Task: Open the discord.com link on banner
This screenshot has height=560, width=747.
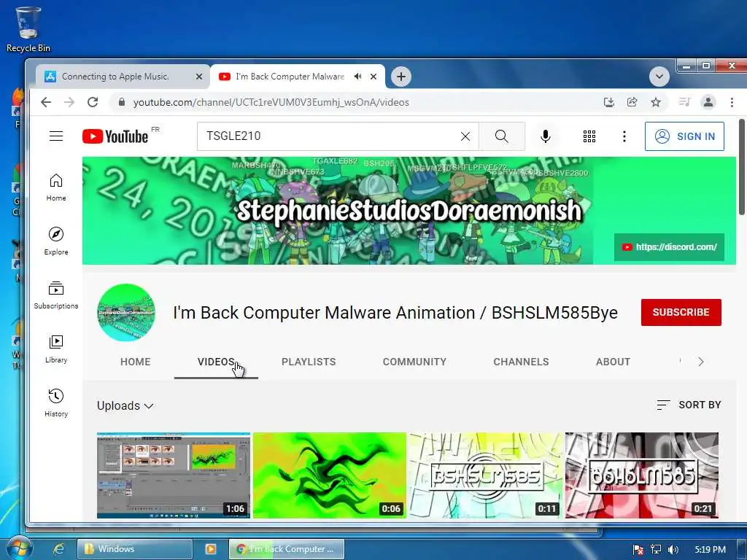Action: (x=670, y=246)
